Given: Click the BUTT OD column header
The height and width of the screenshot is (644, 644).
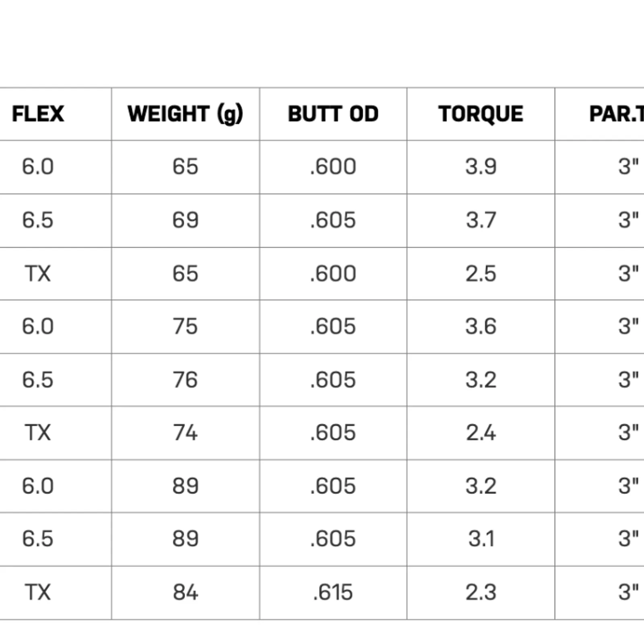Looking at the screenshot, I should (x=333, y=114).
